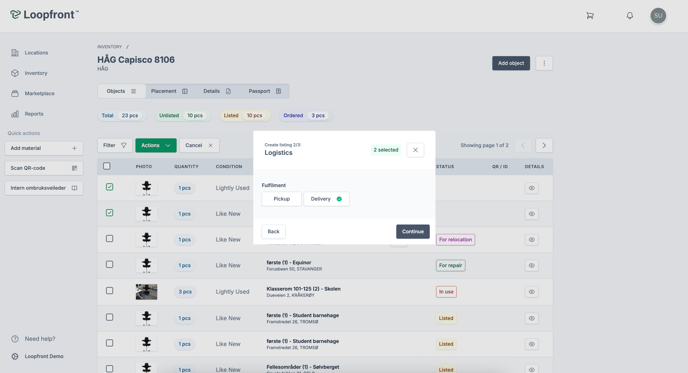Switch to the Passport tab

tap(265, 91)
